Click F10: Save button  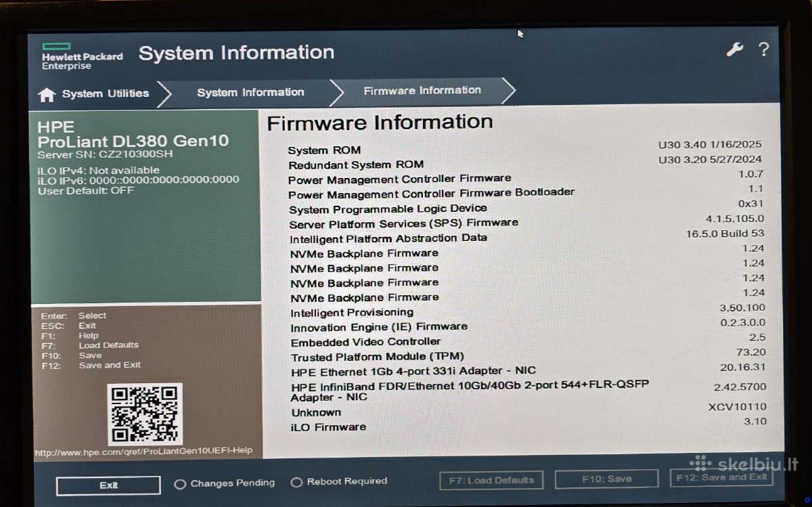606,479
